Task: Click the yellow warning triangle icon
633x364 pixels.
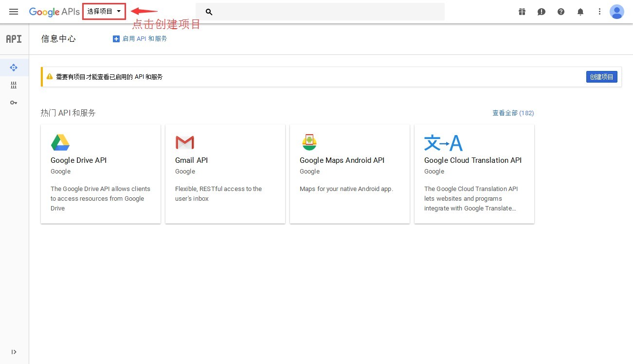Action: point(49,76)
